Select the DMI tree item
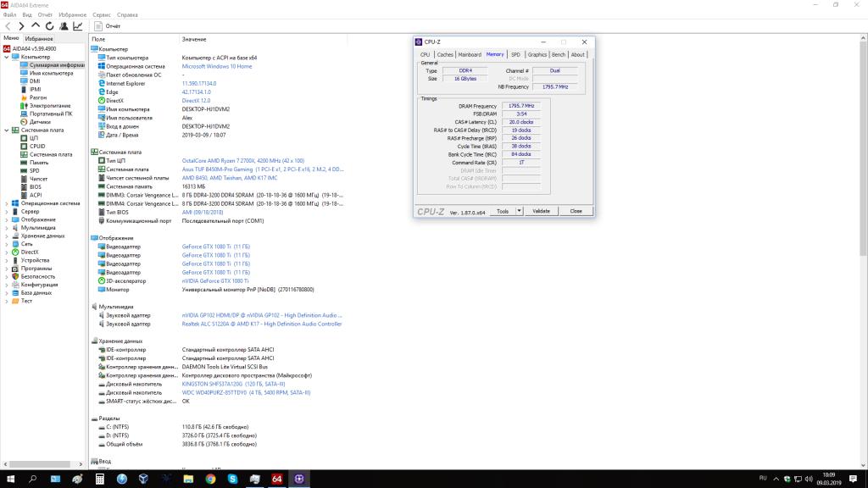Screen dimensions: 868x488 tap(34, 81)
